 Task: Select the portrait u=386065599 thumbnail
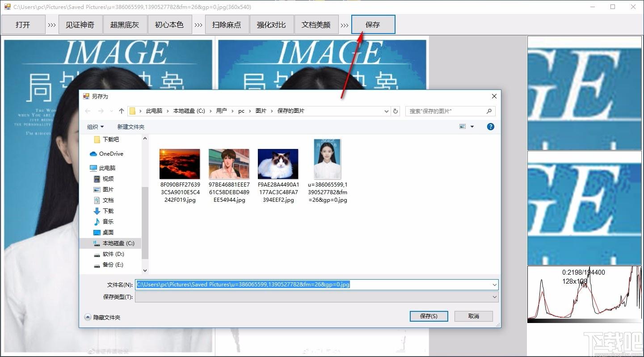(327, 159)
